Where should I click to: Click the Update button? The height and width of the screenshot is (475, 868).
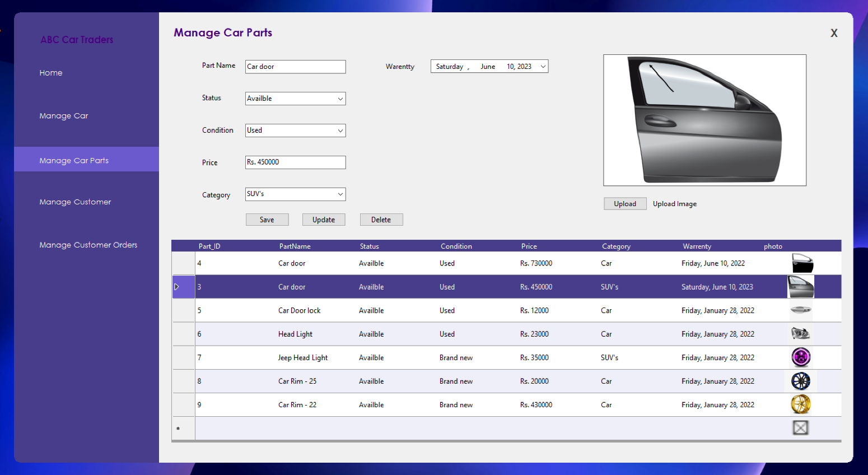pos(324,220)
